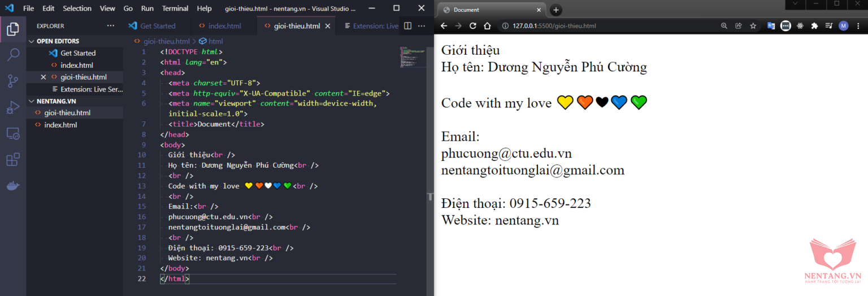Open index.html in NENTANG.VN folder
Image resolution: width=868 pixels, height=296 pixels.
click(60, 125)
